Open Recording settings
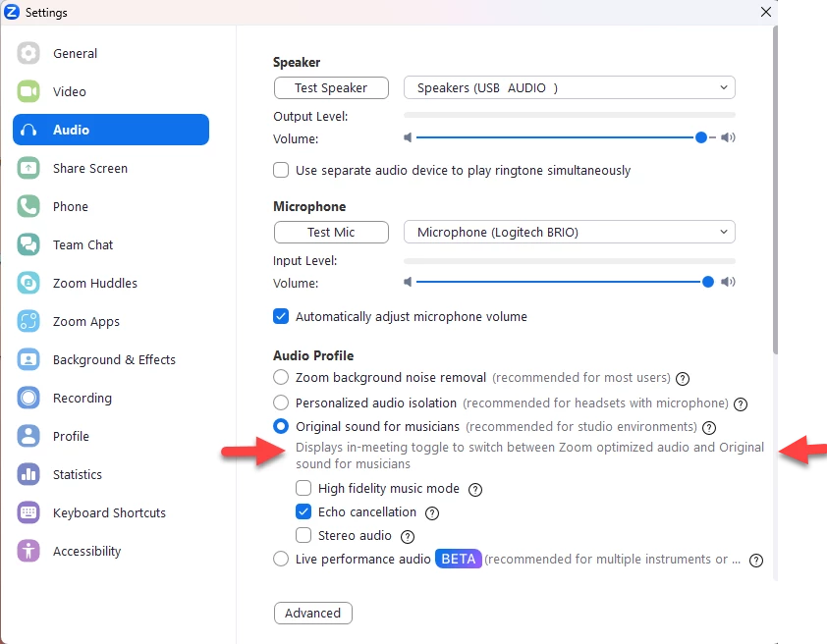This screenshot has width=827, height=644. (x=111, y=398)
